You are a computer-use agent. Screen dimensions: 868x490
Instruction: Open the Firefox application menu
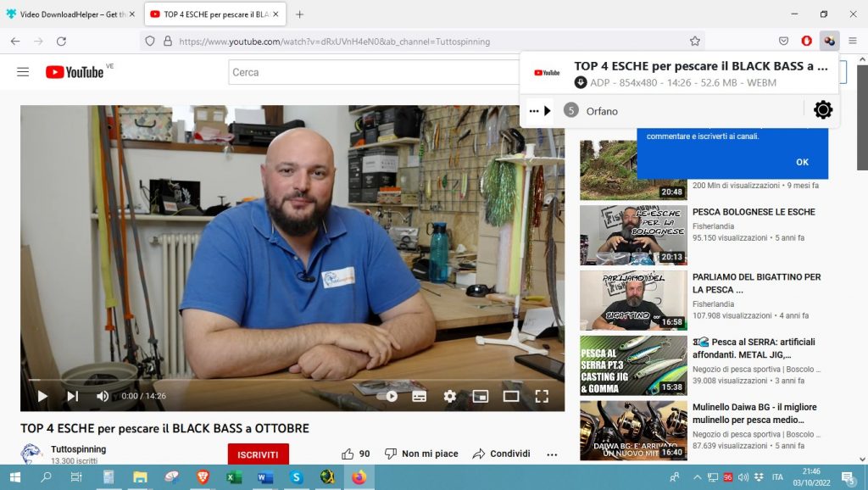coord(852,41)
